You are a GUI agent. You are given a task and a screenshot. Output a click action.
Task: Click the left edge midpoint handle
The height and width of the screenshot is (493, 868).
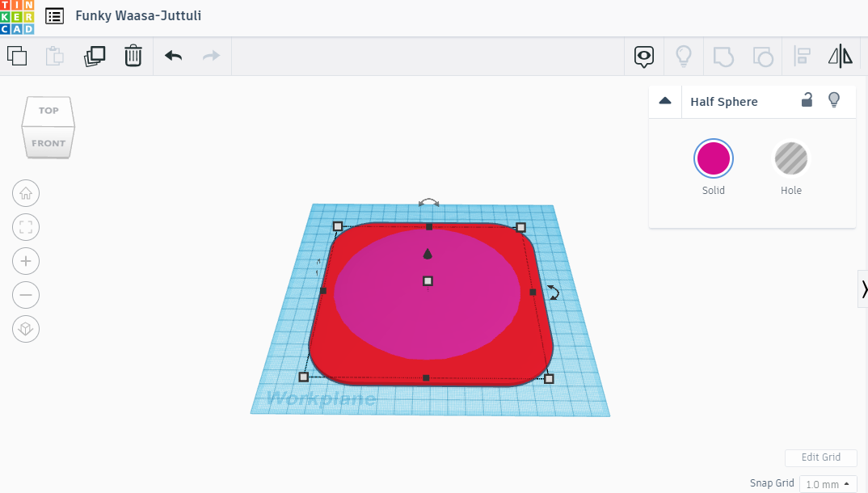[323, 290]
